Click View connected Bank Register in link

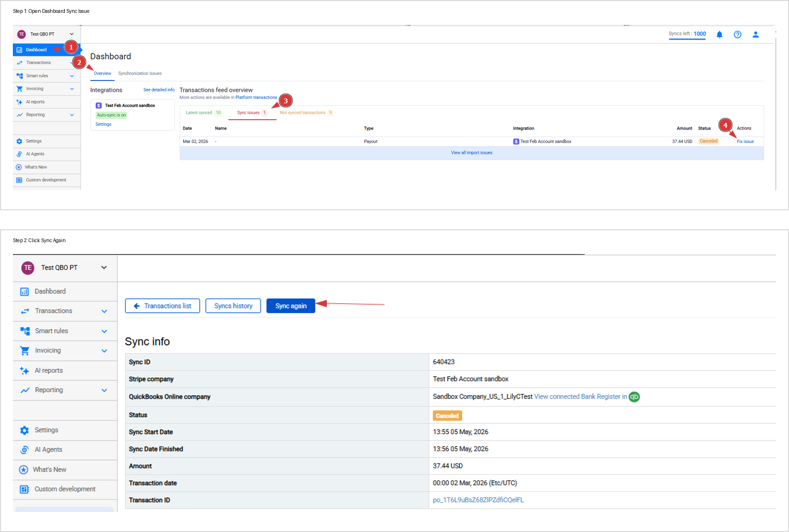coord(581,397)
